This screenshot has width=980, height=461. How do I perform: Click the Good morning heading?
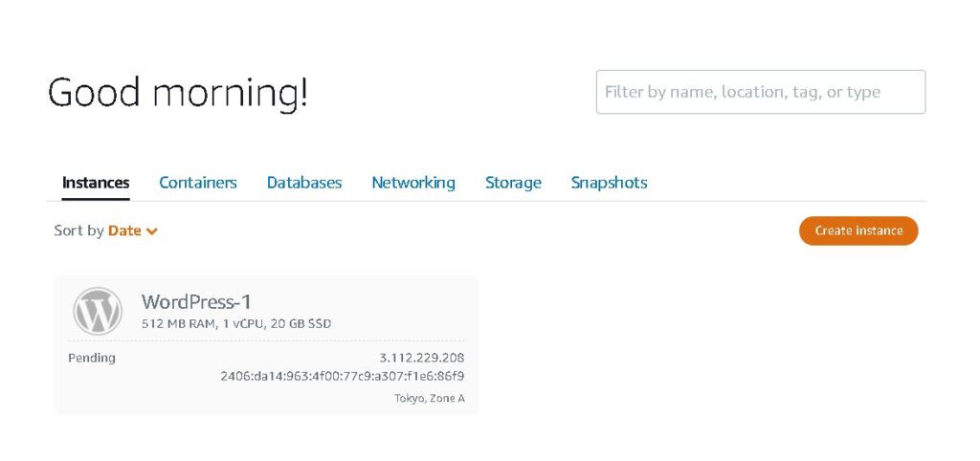click(x=178, y=93)
